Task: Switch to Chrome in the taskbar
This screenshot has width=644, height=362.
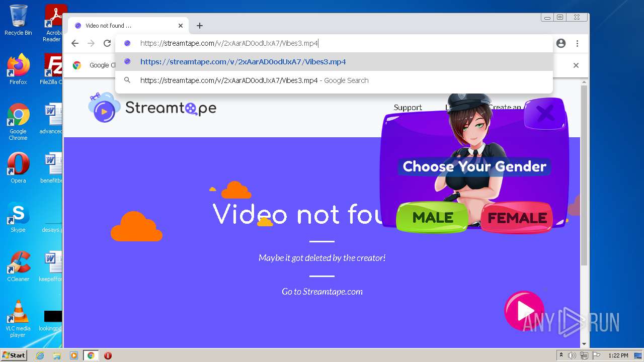Action: point(91,355)
